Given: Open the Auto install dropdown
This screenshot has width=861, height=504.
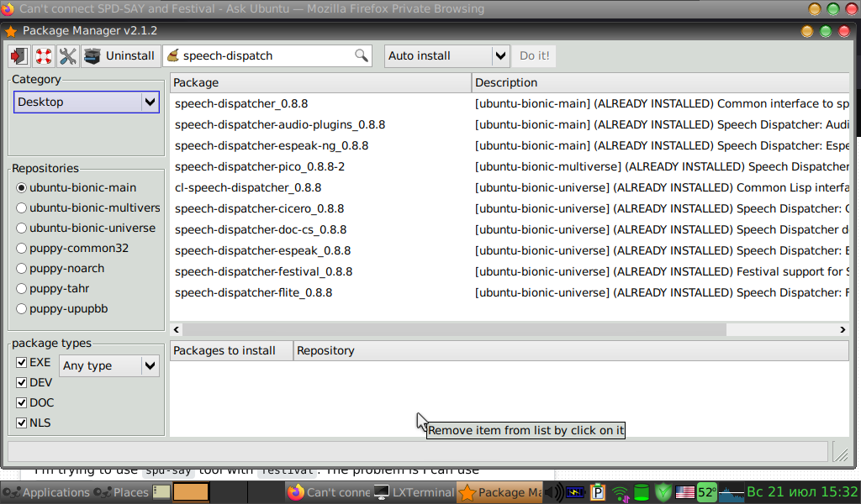Looking at the screenshot, I should tap(447, 56).
